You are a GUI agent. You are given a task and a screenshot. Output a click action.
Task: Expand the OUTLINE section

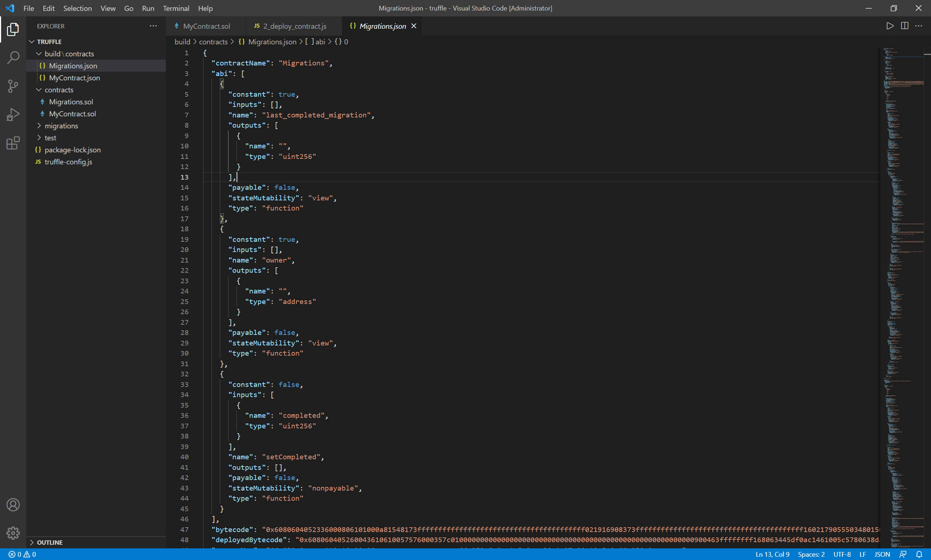tap(49, 542)
